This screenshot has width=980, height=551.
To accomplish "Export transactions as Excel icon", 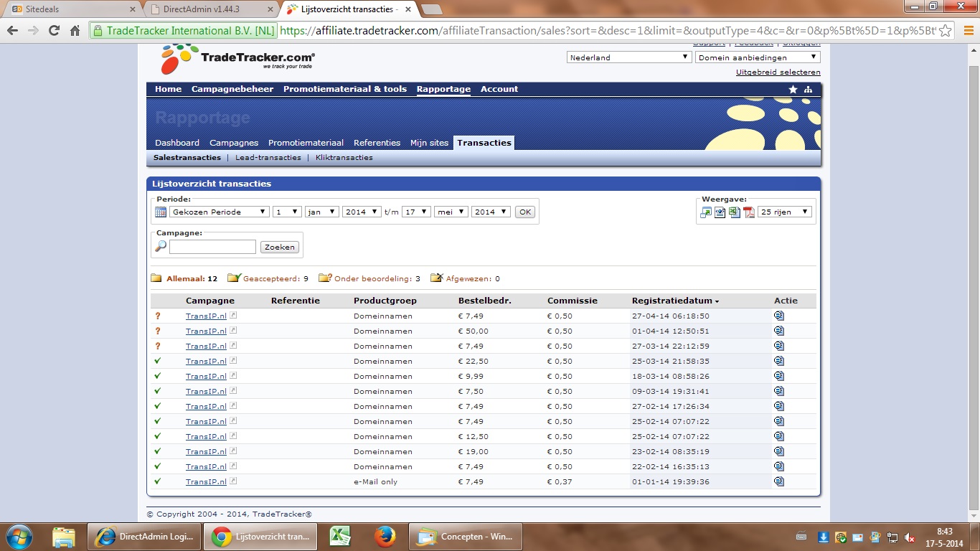I will (x=735, y=212).
